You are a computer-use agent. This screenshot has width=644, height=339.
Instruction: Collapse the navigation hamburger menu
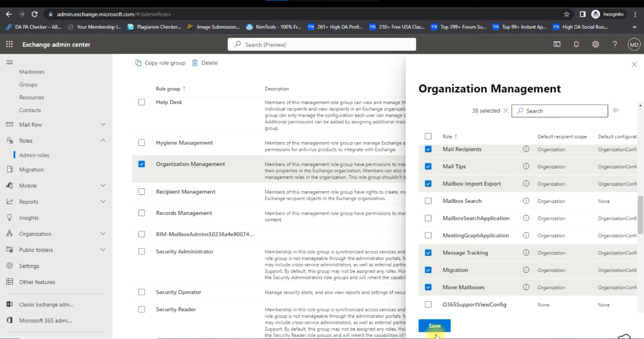click(x=9, y=62)
